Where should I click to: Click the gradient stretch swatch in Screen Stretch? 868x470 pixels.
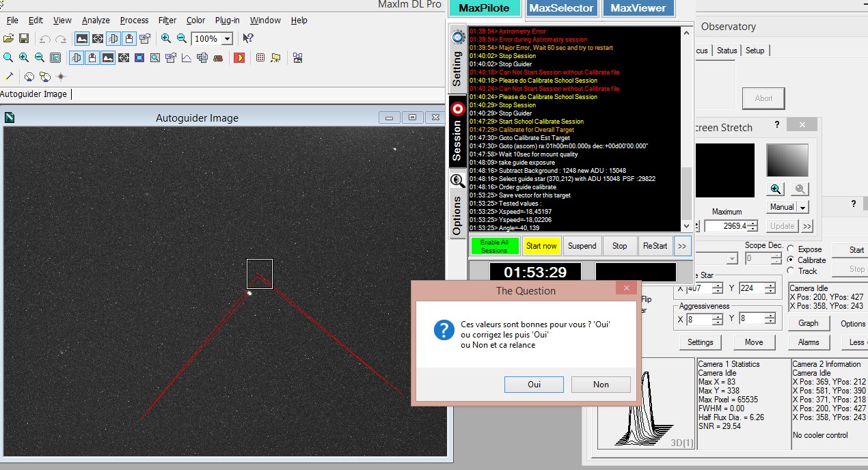pos(787,161)
